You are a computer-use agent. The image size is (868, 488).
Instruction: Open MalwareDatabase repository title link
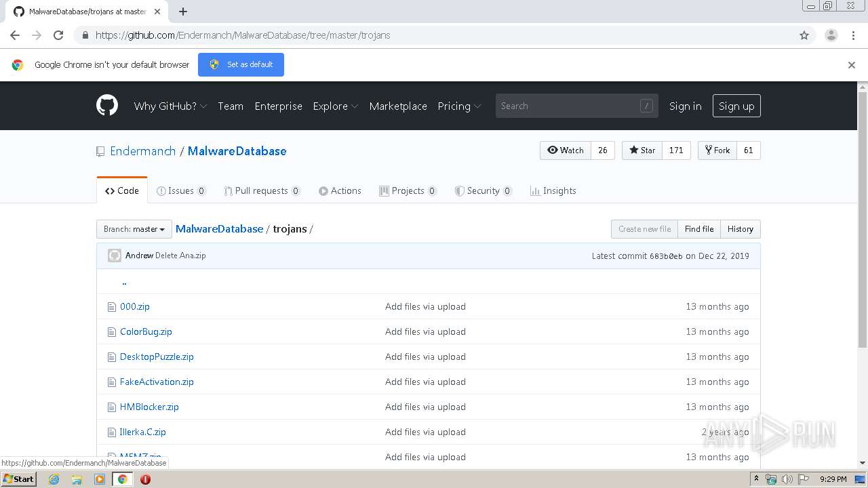(x=237, y=151)
